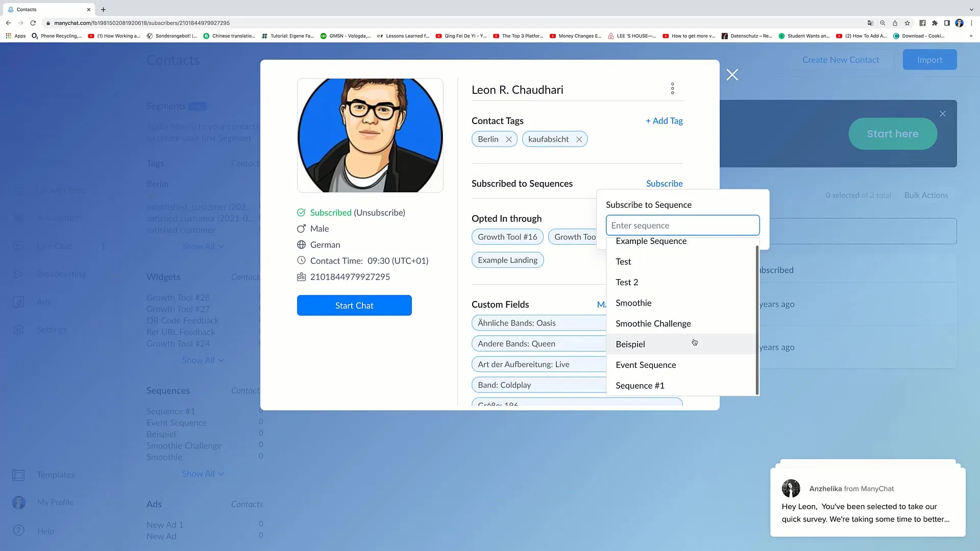Remove the Berlin contact tag
Viewport: 980px width, 551px height.
[x=509, y=139]
